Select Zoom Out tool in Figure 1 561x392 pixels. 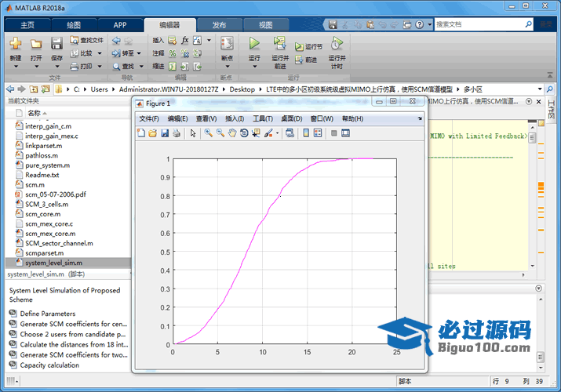[x=220, y=133]
